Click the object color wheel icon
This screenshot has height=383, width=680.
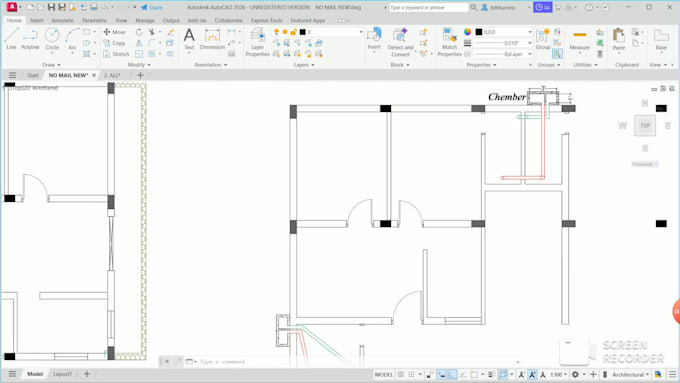pos(468,32)
